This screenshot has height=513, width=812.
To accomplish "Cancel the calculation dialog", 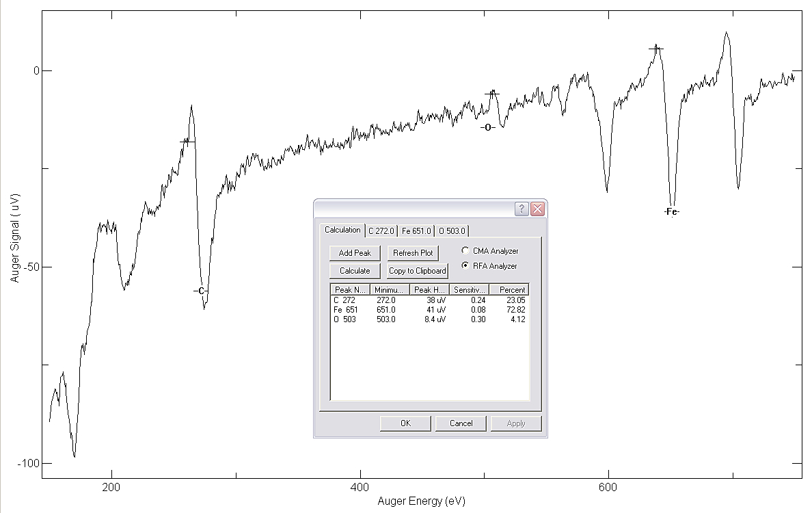I will 461,423.
